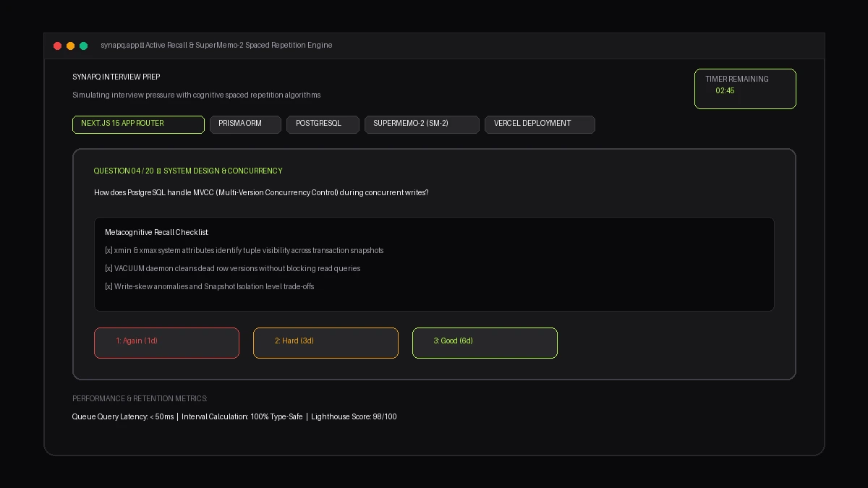Click the Interval Calculation 100% Type-Safe metric

[242, 416]
